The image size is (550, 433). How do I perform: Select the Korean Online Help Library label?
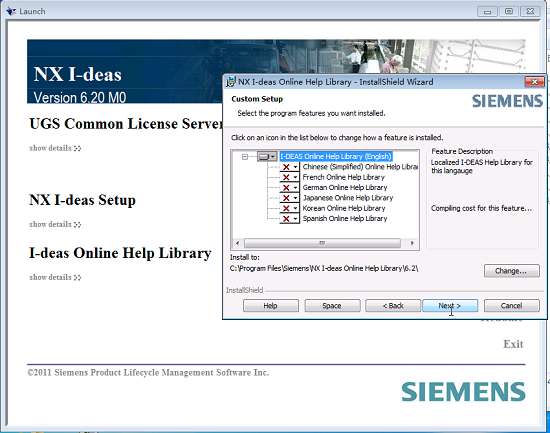[x=344, y=208]
